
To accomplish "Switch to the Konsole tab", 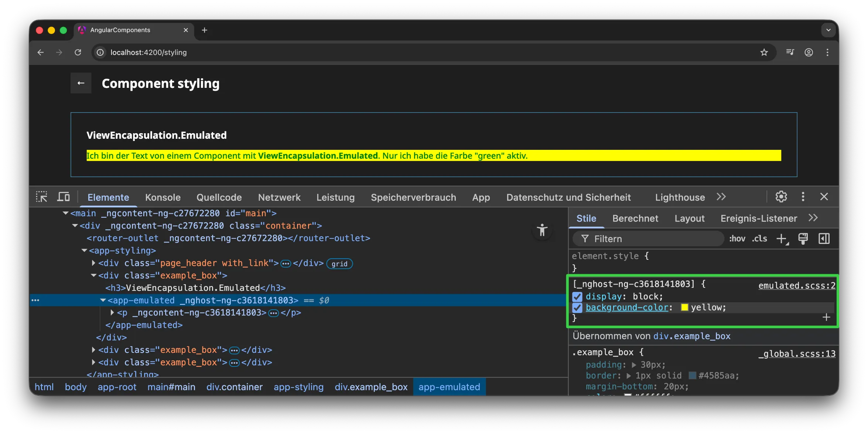I will 163,197.
